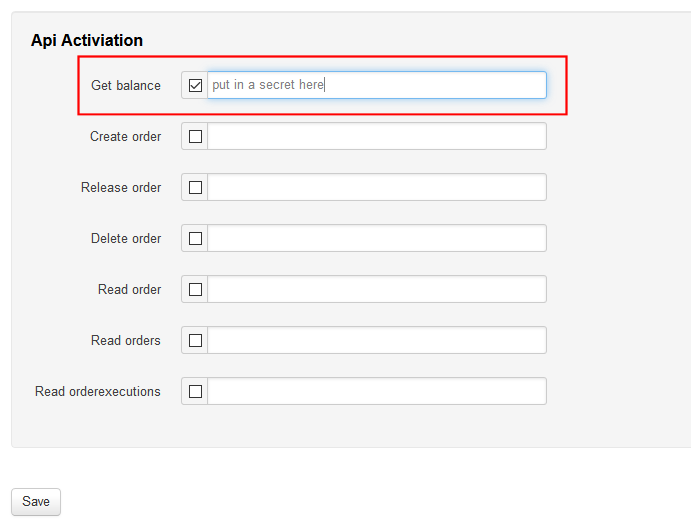Enable the Read orders checkbox
The height and width of the screenshot is (523, 691).
tap(195, 341)
